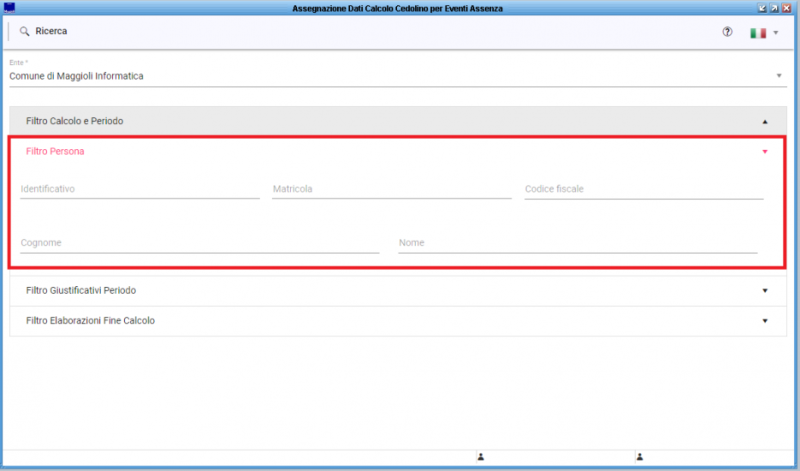The image size is (800, 471).
Task: Focus the Identificativo input field
Action: (x=140, y=189)
